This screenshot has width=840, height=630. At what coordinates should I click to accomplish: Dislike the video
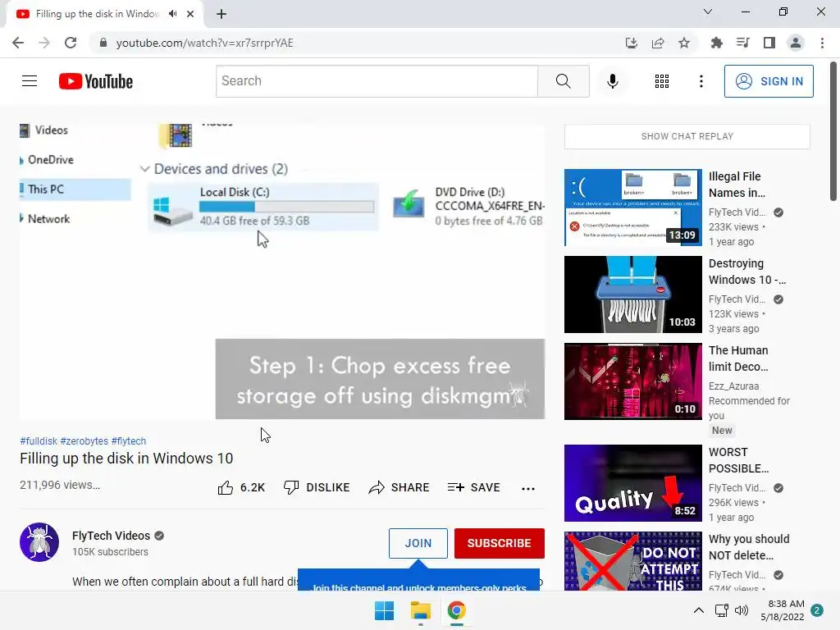coord(317,487)
